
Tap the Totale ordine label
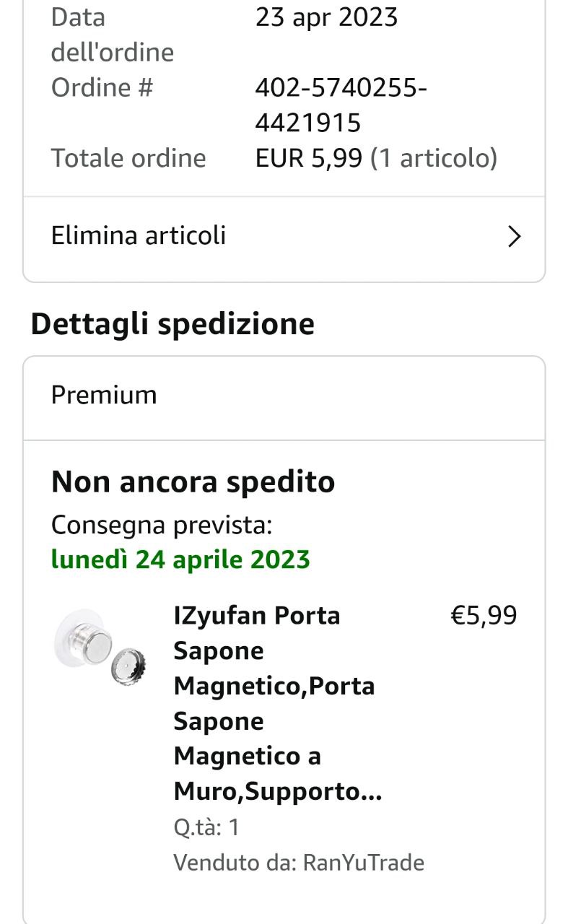(x=128, y=158)
